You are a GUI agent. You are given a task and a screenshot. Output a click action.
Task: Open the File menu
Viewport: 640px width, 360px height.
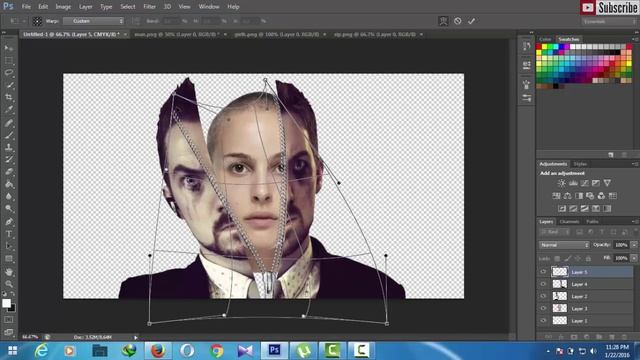(x=26, y=7)
